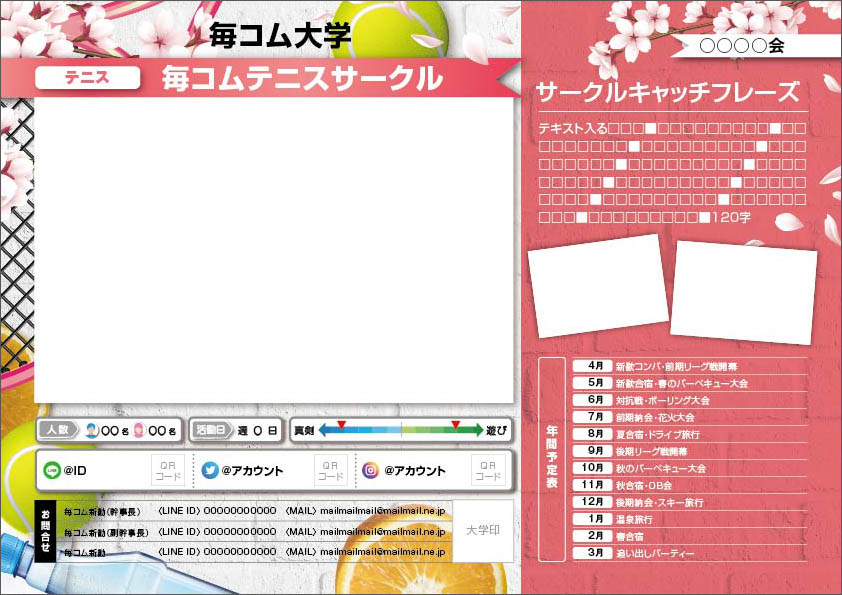Click the 毎コム大学 heading

(x=280, y=35)
